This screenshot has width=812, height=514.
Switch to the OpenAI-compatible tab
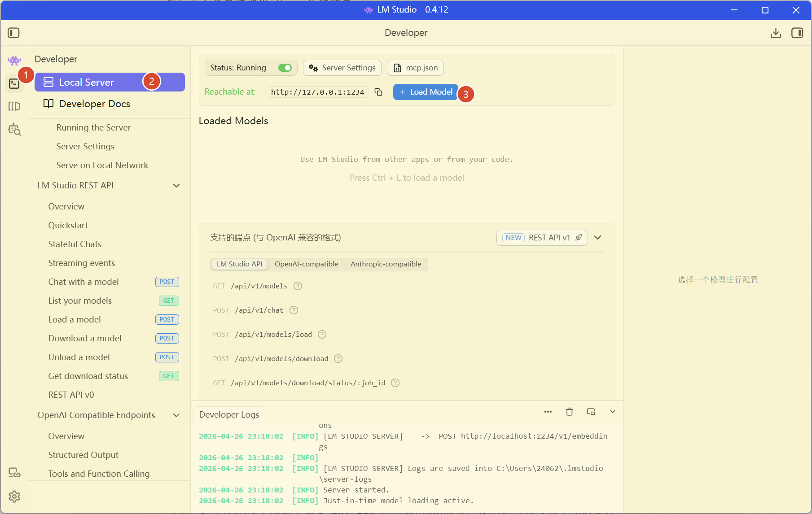pyautogui.click(x=307, y=264)
